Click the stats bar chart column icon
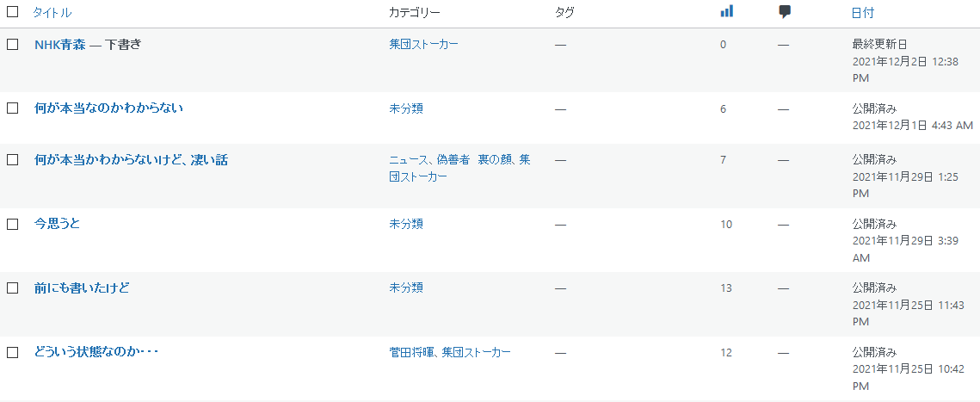 [x=726, y=11]
